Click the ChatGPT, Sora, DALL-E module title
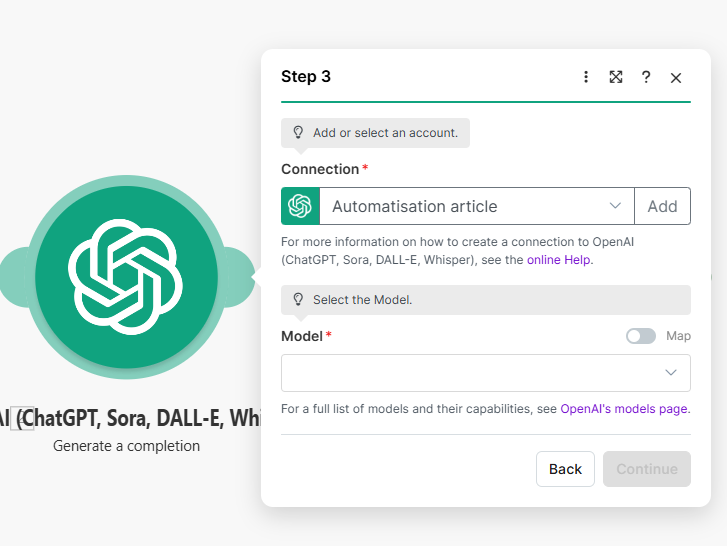This screenshot has width=727, height=546. tap(131, 418)
